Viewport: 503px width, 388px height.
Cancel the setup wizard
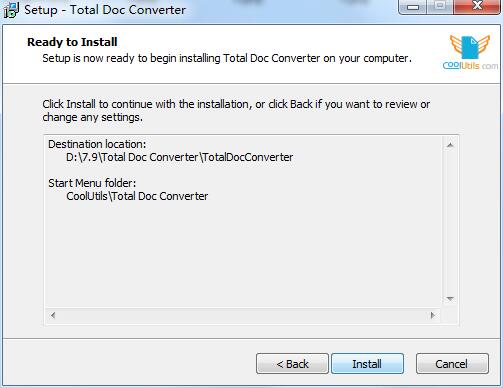tap(452, 364)
